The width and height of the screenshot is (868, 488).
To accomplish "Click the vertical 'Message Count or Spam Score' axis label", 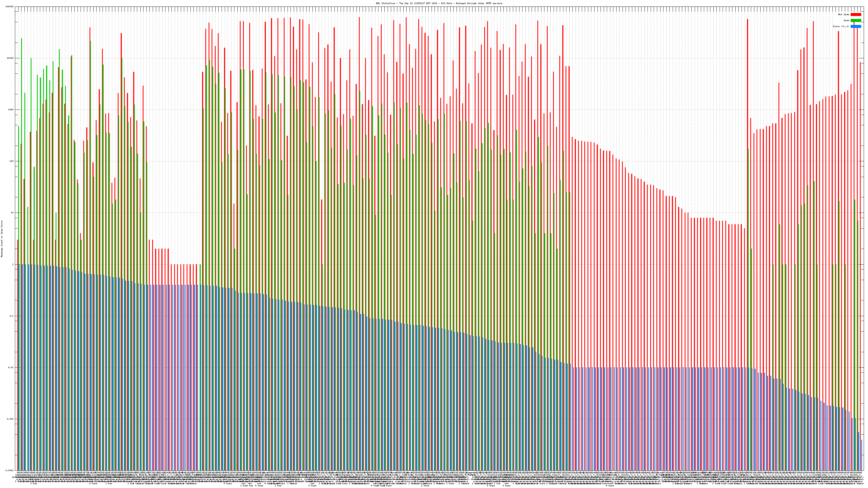I will tap(2, 239).
